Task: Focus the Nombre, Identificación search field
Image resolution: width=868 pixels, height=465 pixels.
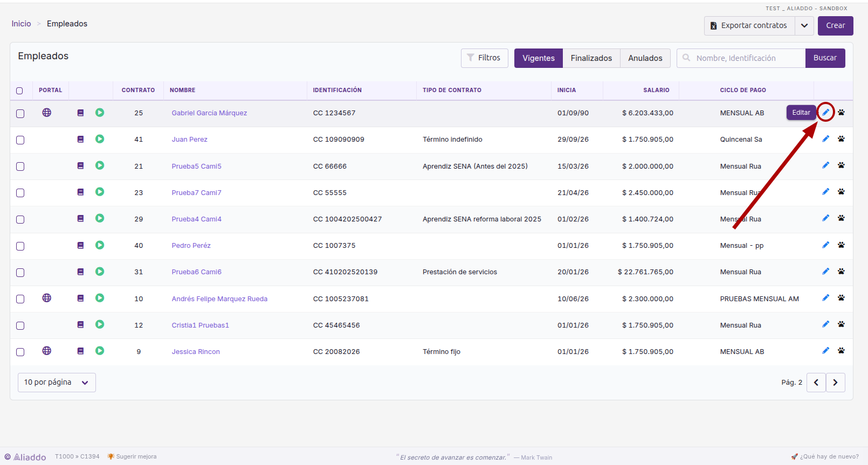Action: (741, 58)
